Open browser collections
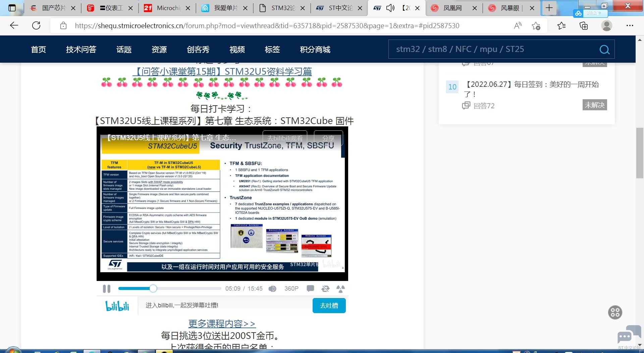This screenshot has width=644, height=353. (584, 25)
